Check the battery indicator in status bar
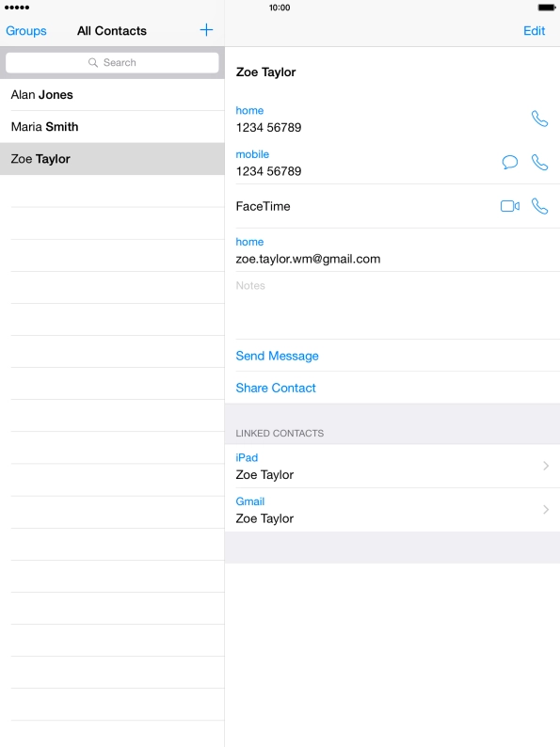 point(547,8)
